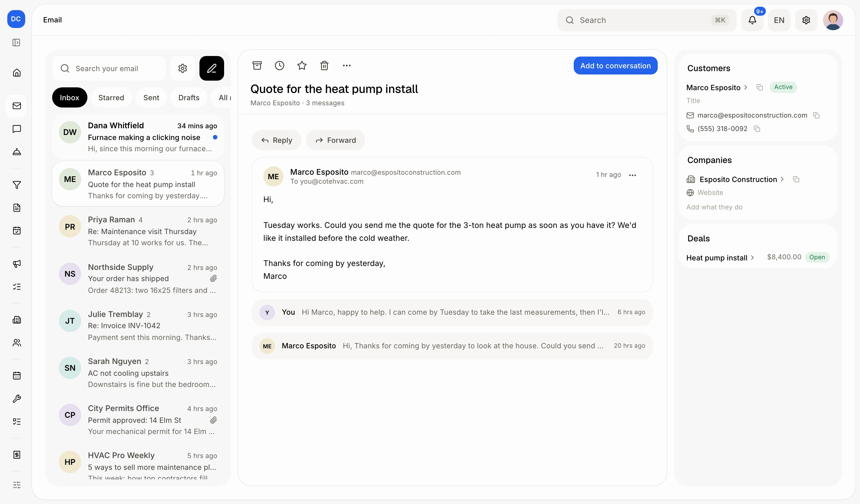Open email settings gear beside the email search
Image resolution: width=860 pixels, height=504 pixels.
click(x=183, y=68)
